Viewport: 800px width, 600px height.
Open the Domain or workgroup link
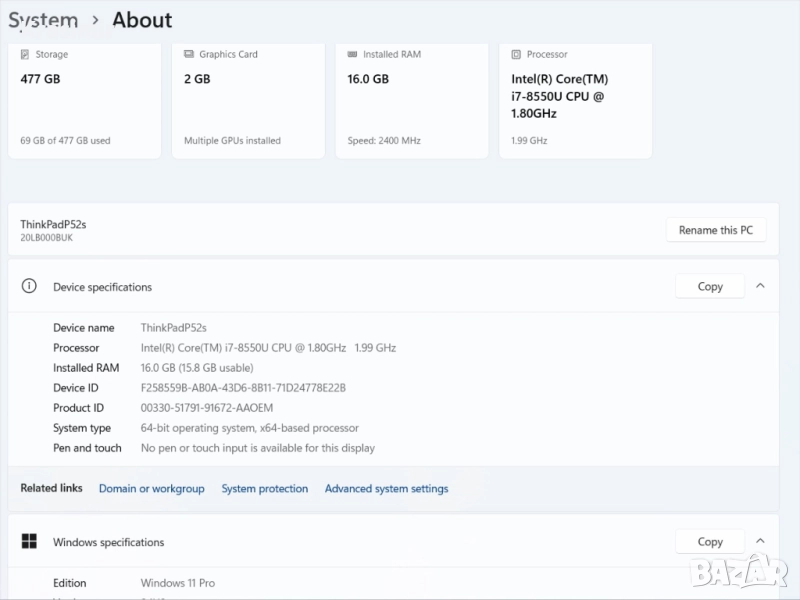151,489
